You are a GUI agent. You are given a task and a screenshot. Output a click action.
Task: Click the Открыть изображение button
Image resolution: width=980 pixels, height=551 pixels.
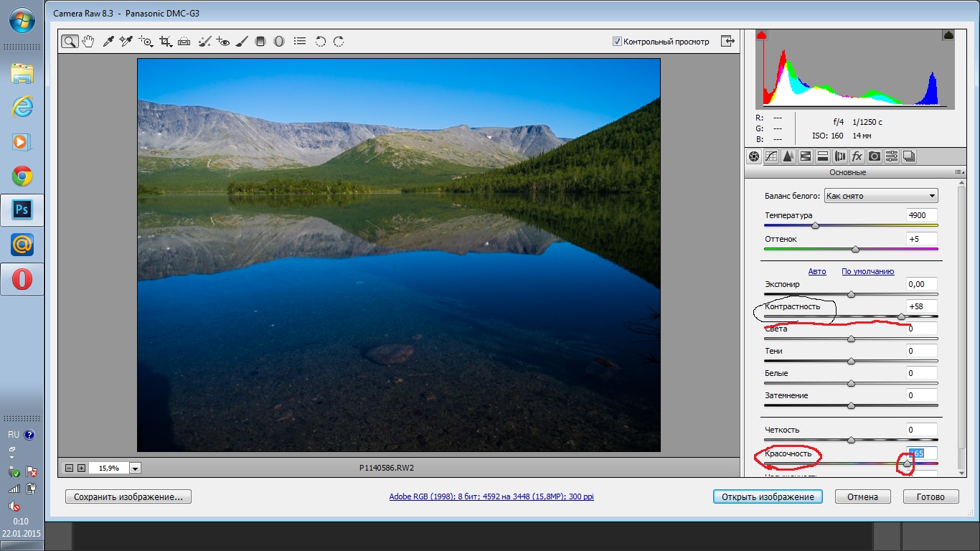768,496
